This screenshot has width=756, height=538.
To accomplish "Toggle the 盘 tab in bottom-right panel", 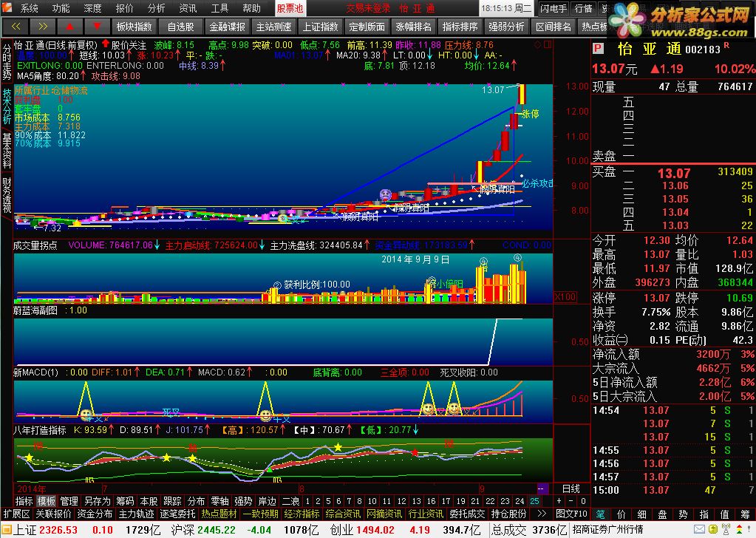I will coord(662,514).
